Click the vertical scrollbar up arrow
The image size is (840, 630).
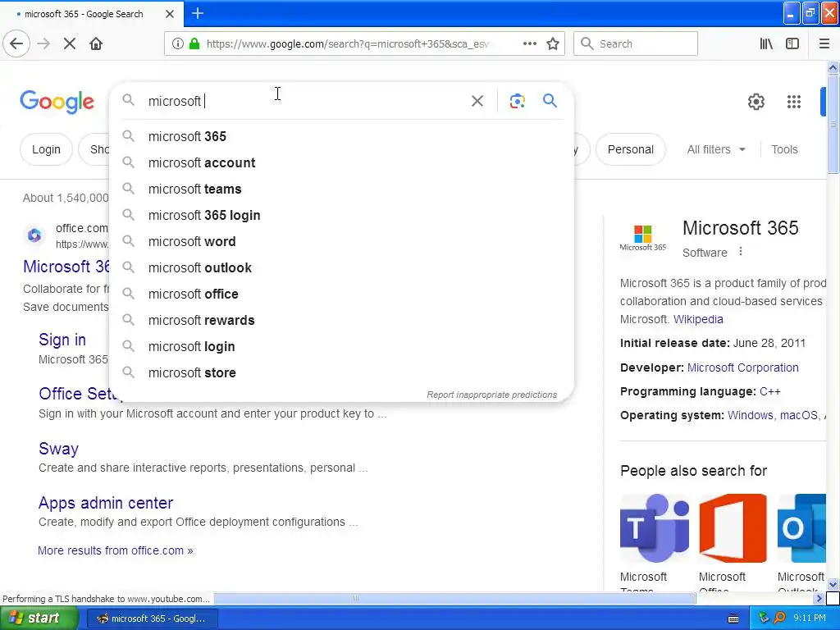coord(833,67)
